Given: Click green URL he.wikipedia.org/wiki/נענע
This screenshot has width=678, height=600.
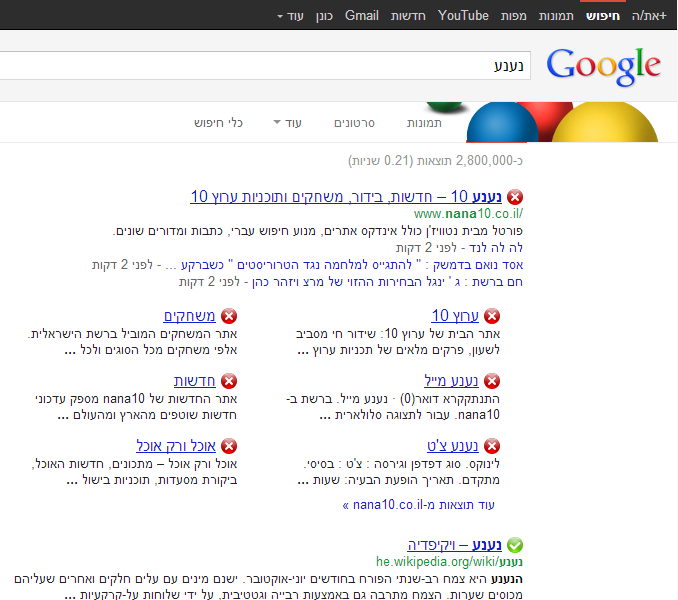Looking at the screenshot, I should click(x=449, y=562).
